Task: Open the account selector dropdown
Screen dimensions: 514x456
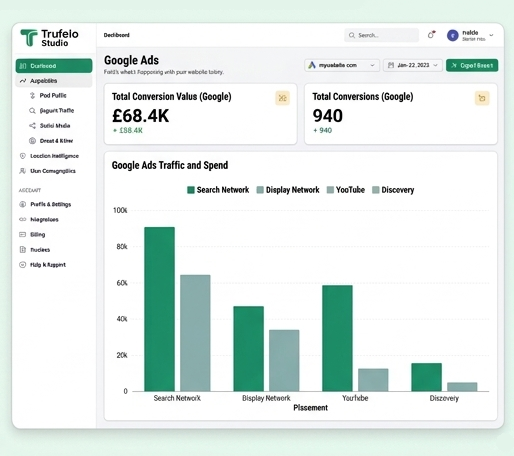Action: pyautogui.click(x=342, y=65)
